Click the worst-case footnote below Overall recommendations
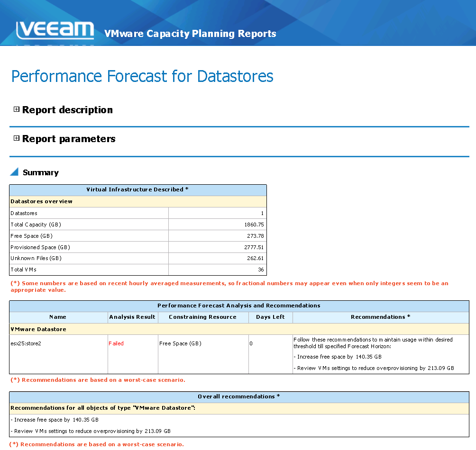The image size is (476, 450). [97, 444]
